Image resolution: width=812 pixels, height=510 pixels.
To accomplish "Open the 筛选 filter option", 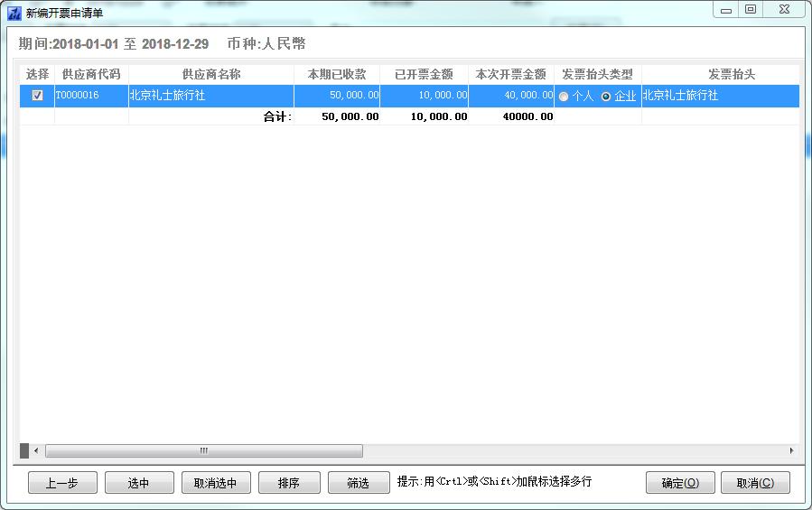I will point(359,483).
